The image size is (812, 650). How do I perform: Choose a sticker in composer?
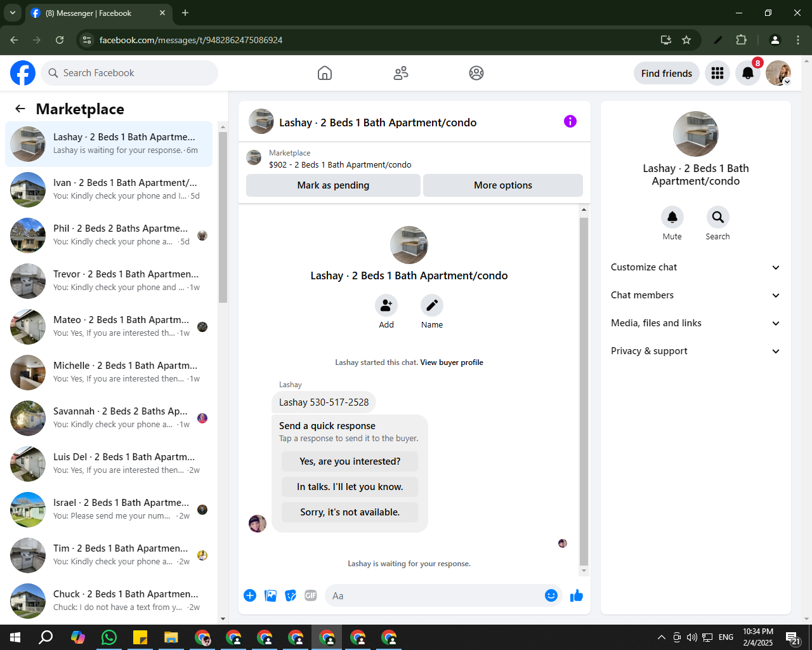tap(291, 595)
